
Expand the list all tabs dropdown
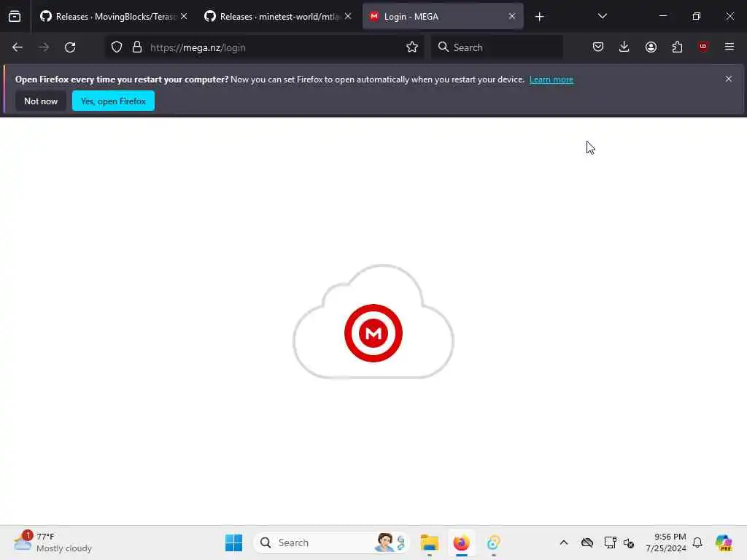[602, 17]
